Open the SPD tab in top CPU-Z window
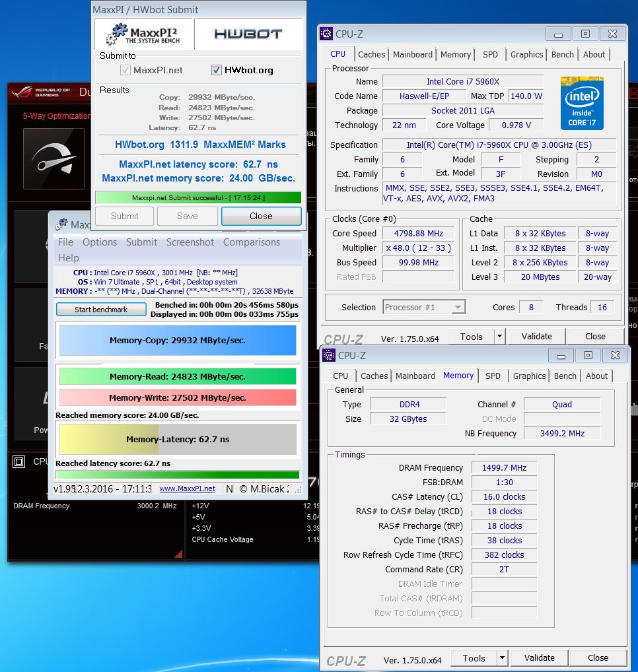This screenshot has width=638, height=672. [x=490, y=54]
